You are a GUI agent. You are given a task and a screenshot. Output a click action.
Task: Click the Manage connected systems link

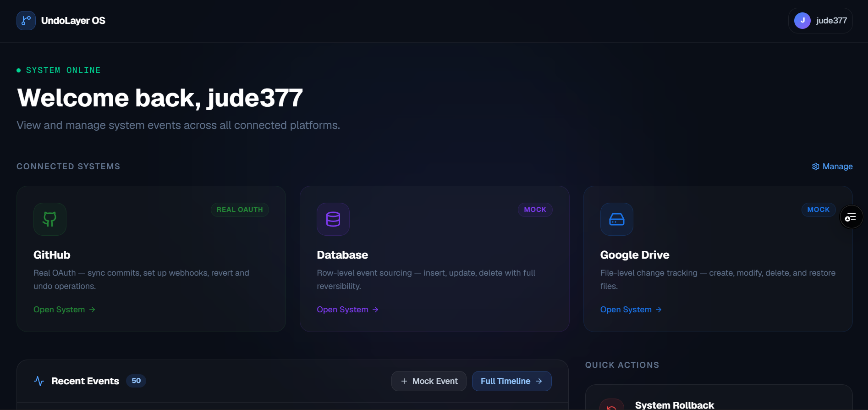click(x=832, y=166)
